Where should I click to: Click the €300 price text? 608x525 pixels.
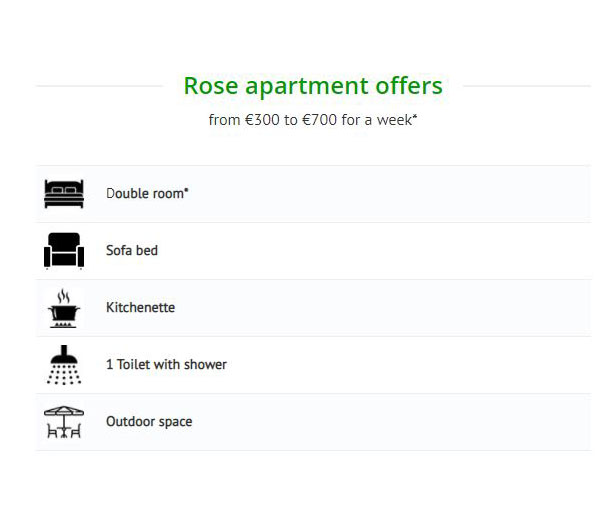click(262, 120)
